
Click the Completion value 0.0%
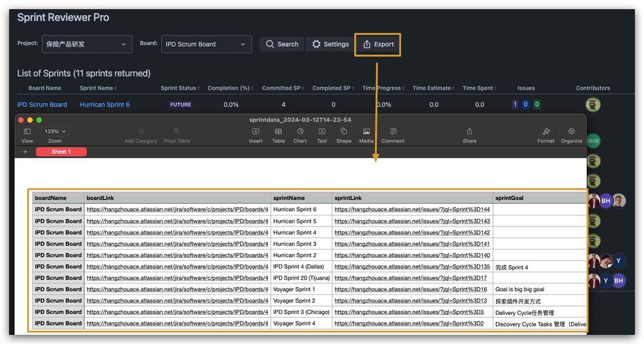(x=231, y=105)
